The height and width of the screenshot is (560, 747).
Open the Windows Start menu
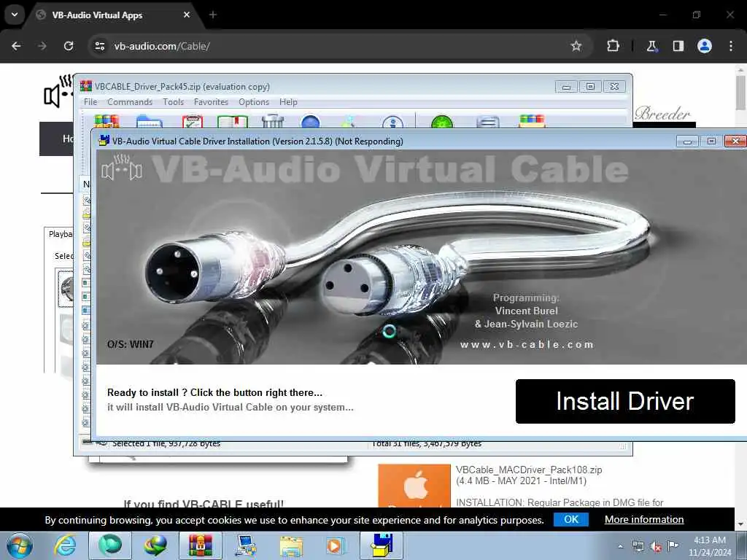click(x=20, y=545)
